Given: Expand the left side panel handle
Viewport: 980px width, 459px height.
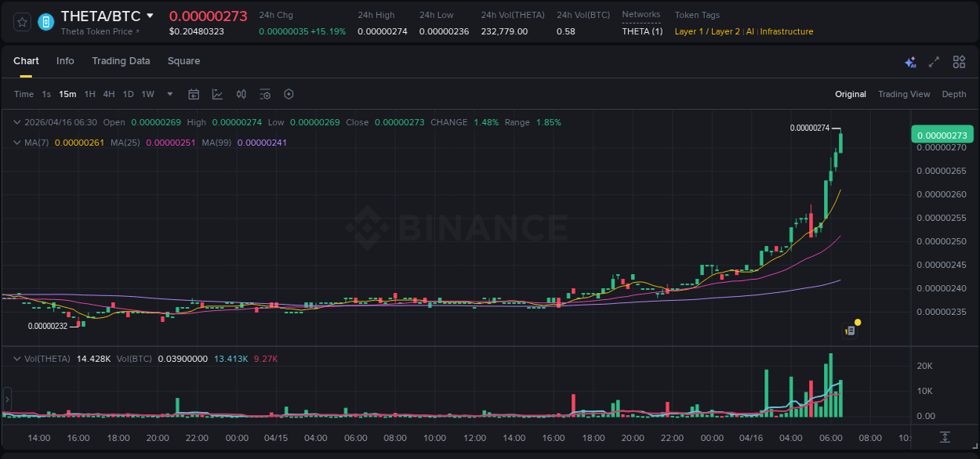Looking at the screenshot, I should coord(7,399).
